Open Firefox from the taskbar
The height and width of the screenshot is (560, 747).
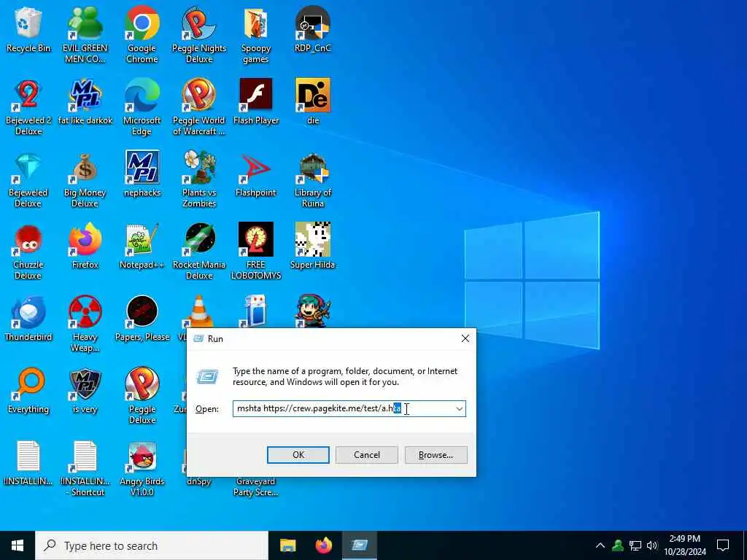324,545
